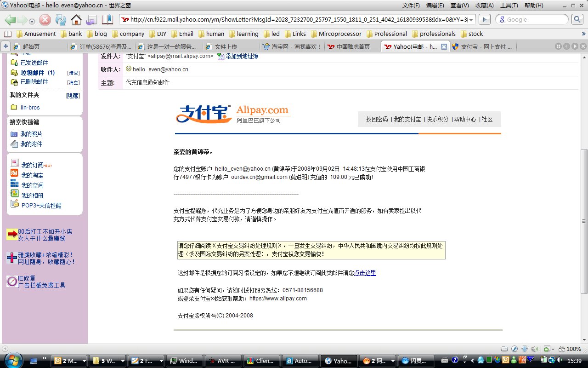Open 我的附件 shortcut
Viewport: 588px width, 368px height.
point(31,144)
